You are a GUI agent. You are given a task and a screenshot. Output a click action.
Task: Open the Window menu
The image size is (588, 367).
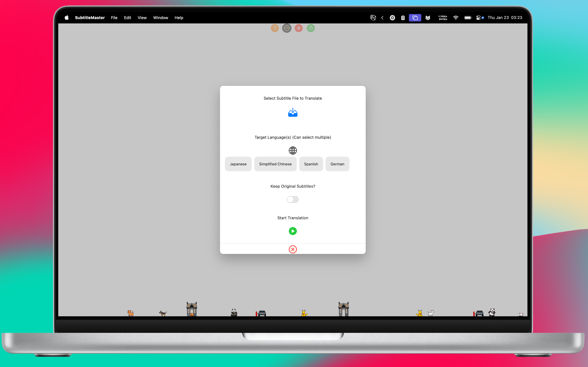pos(160,18)
